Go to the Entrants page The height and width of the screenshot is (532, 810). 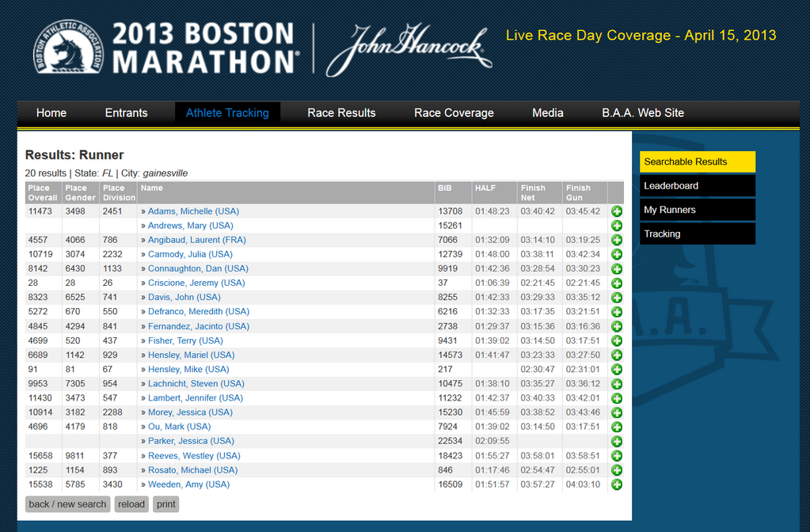tap(126, 112)
